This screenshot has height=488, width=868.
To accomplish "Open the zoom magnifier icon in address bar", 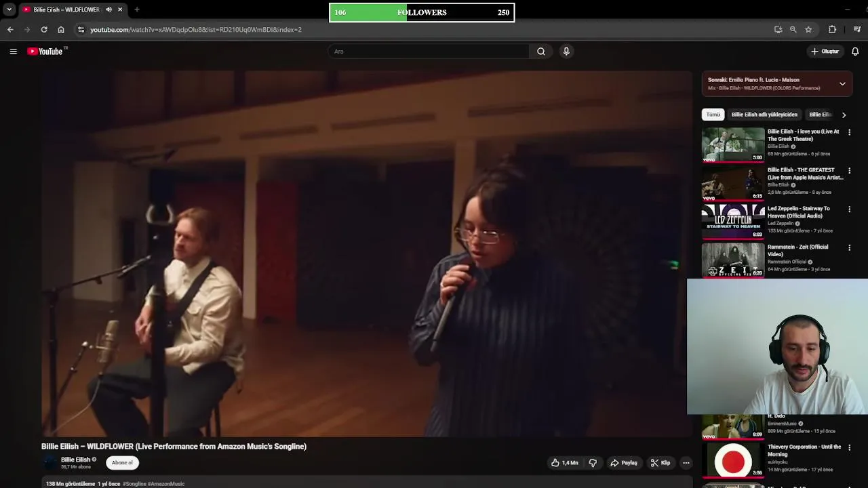I will [793, 30].
